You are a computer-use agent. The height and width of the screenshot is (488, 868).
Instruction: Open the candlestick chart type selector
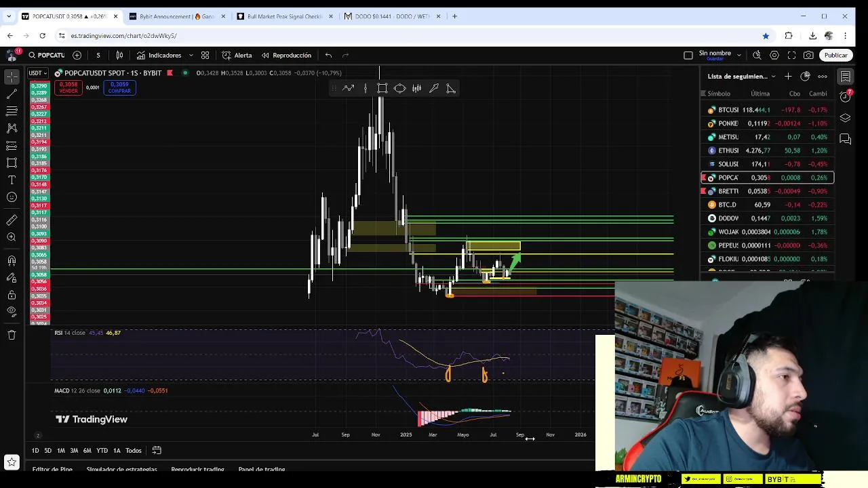[119, 56]
